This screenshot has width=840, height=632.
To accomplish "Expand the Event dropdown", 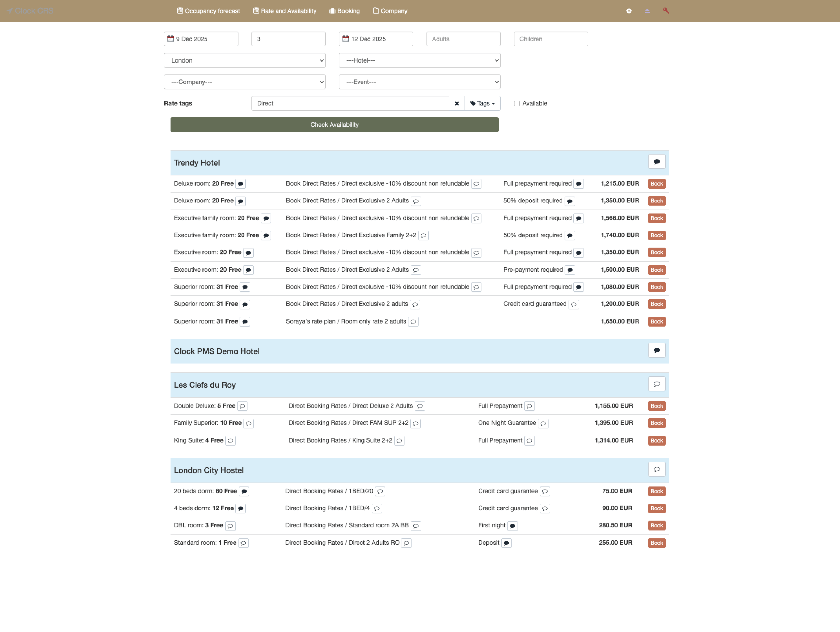I will (x=420, y=82).
